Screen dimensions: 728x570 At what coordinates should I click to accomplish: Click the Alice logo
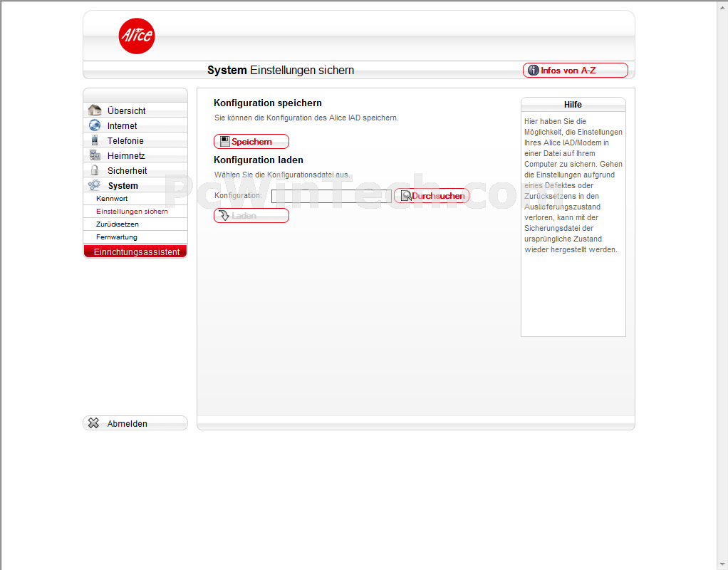[136, 36]
